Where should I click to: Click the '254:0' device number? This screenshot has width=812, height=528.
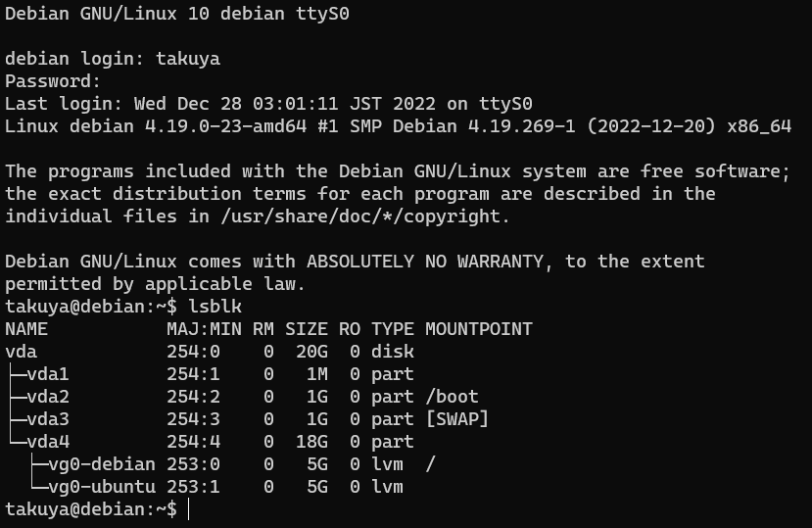click(x=193, y=352)
